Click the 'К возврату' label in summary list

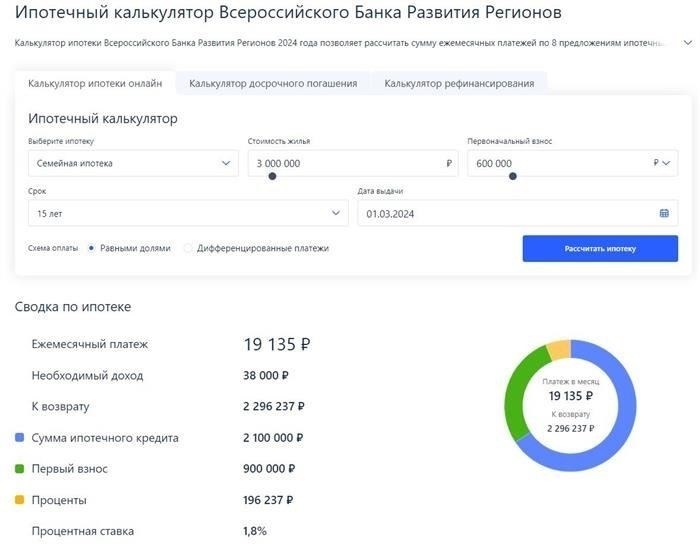[60, 407]
